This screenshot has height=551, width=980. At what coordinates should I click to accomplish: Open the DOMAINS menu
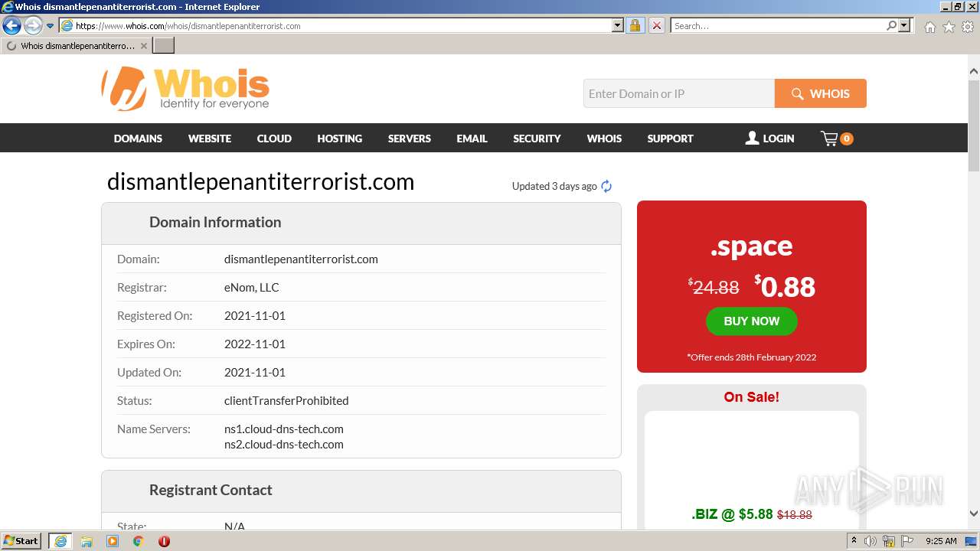pos(138,139)
